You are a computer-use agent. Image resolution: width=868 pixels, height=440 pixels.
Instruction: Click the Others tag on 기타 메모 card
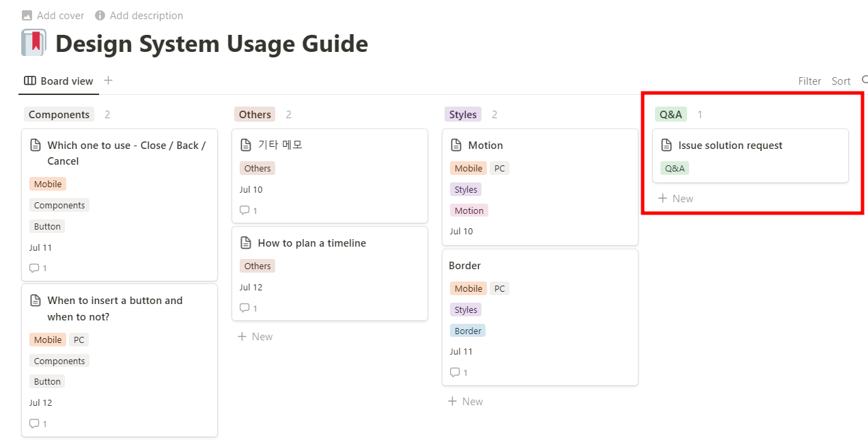[257, 168]
